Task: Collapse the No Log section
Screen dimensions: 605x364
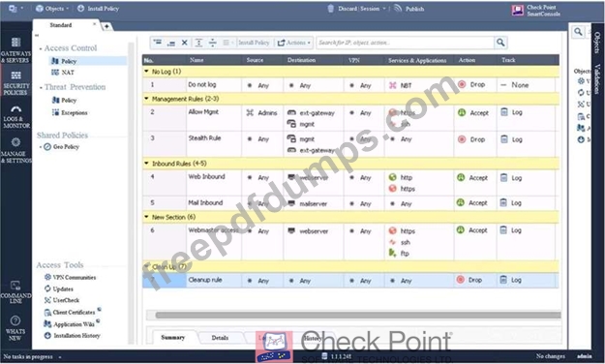Action: click(x=146, y=72)
